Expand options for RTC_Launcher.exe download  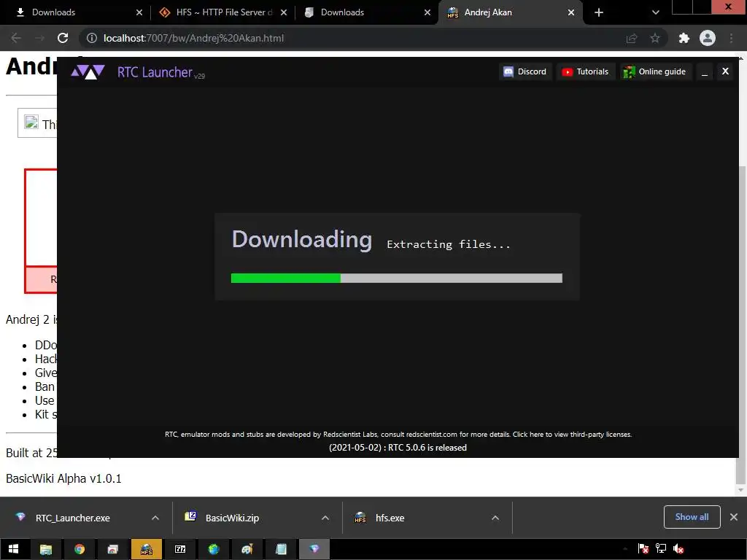pos(155,518)
